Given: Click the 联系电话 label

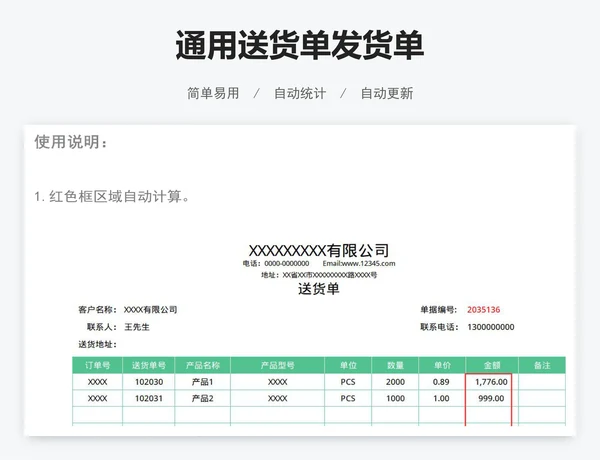Looking at the screenshot, I should point(439,327).
